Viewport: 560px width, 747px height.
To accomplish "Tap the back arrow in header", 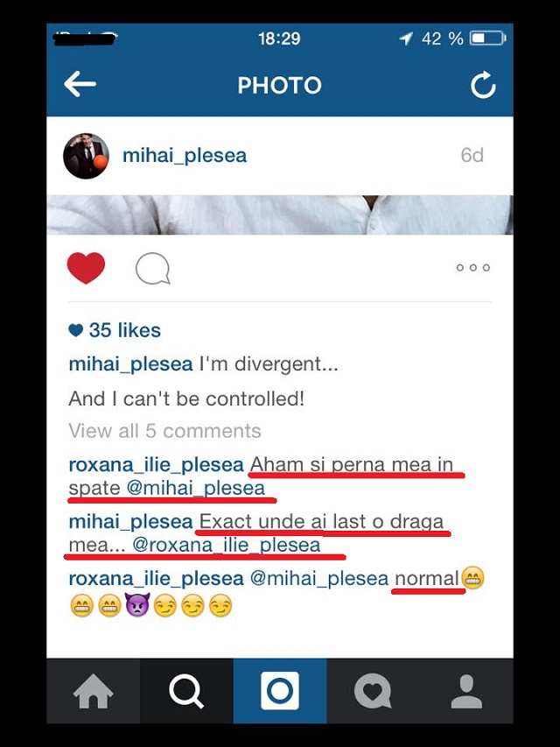I will (x=80, y=84).
